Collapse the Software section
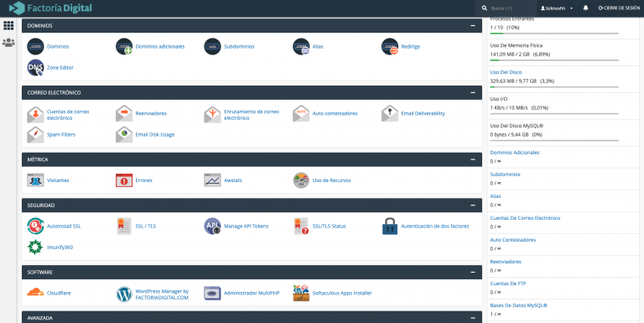644x323 pixels. tap(473, 272)
